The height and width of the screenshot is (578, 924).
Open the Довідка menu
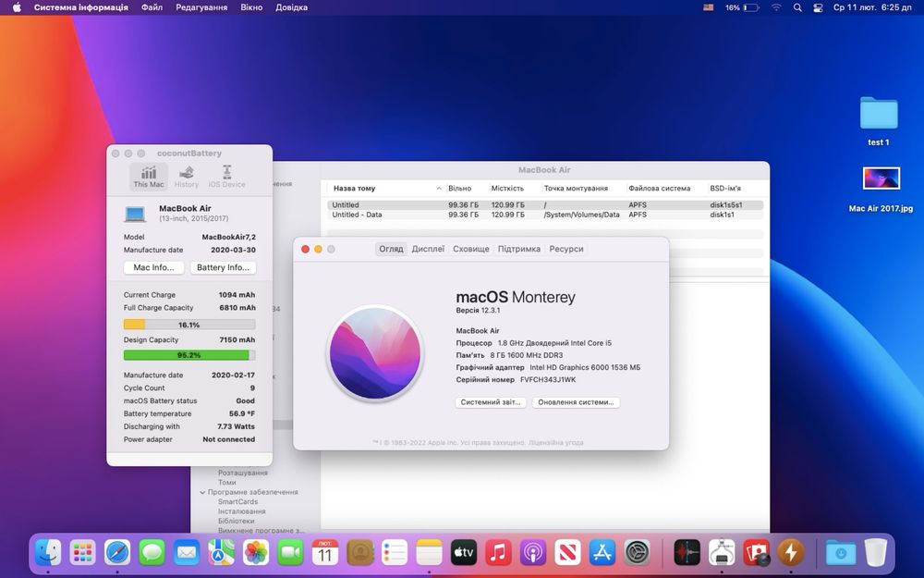tap(292, 7)
